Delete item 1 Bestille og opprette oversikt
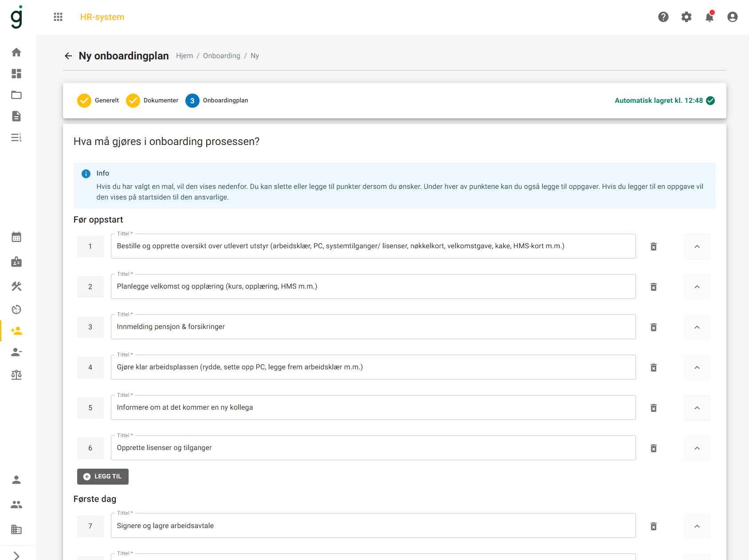Image resolution: width=749 pixels, height=560 pixels. pyautogui.click(x=654, y=247)
